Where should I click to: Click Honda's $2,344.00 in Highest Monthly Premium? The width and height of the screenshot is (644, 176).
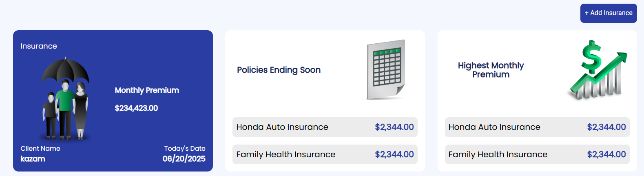click(606, 127)
